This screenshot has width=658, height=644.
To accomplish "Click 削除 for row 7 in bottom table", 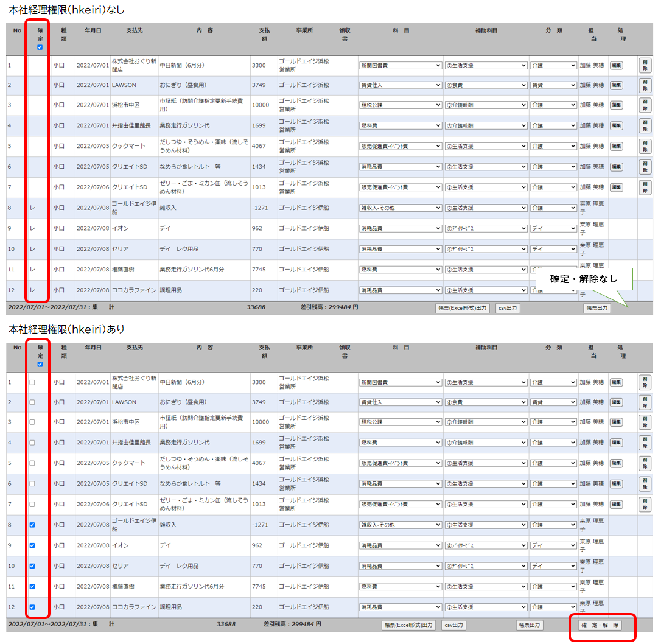I will coord(645,504).
